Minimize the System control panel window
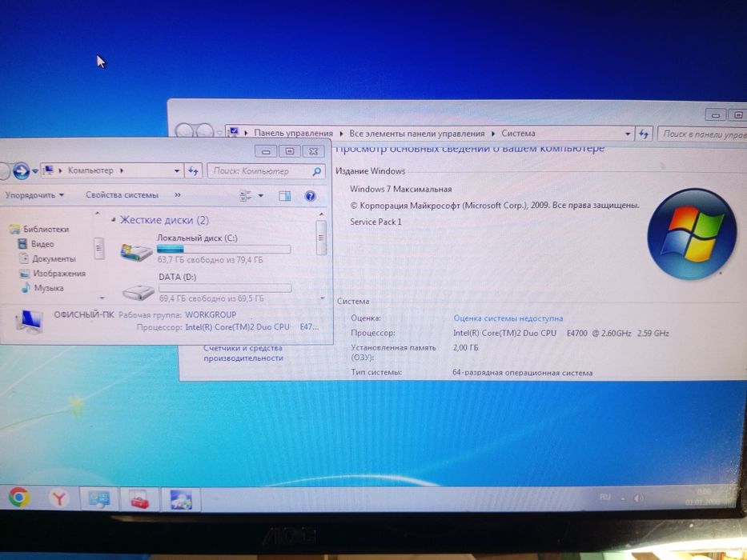Viewport: 747px width, 560px height. pyautogui.click(x=716, y=114)
